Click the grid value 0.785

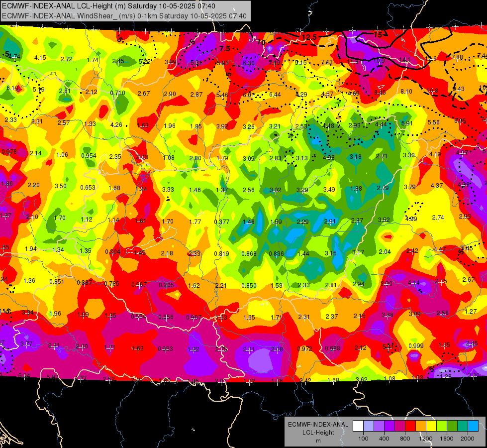tap(112, 284)
